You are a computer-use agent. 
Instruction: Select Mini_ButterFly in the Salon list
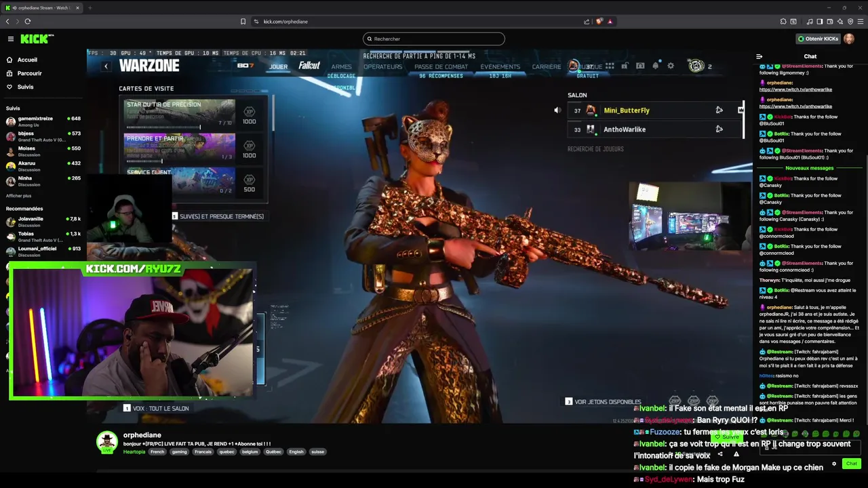click(656, 110)
